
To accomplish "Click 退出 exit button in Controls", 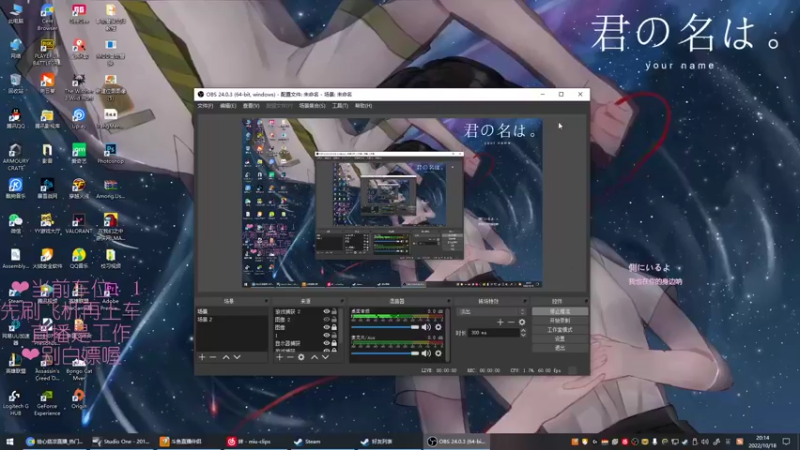I will point(560,348).
